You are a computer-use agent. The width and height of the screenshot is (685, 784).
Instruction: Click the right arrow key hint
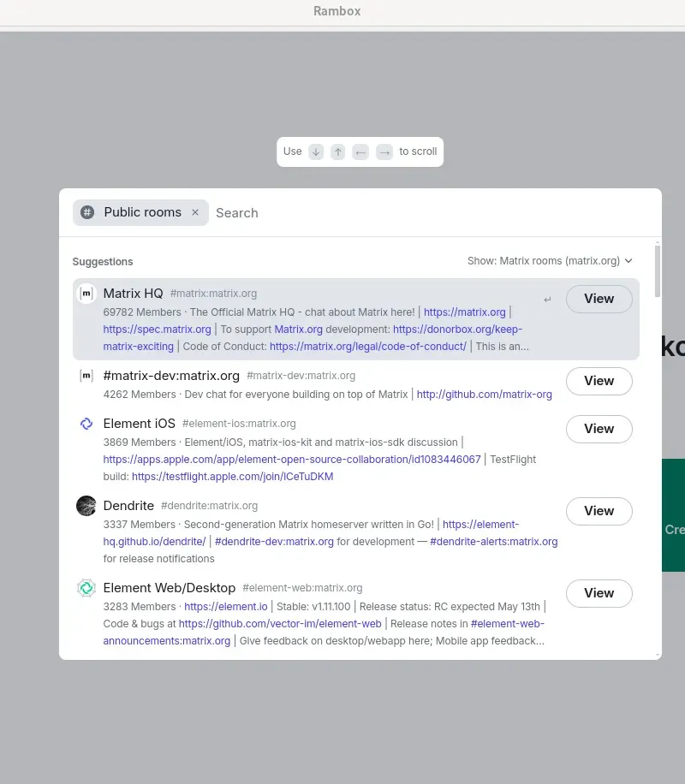(384, 151)
